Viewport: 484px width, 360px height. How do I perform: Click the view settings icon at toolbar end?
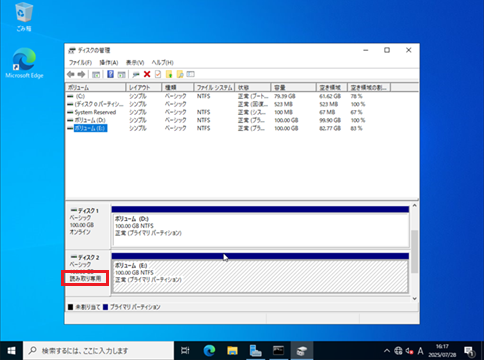pyautogui.click(x=191, y=74)
